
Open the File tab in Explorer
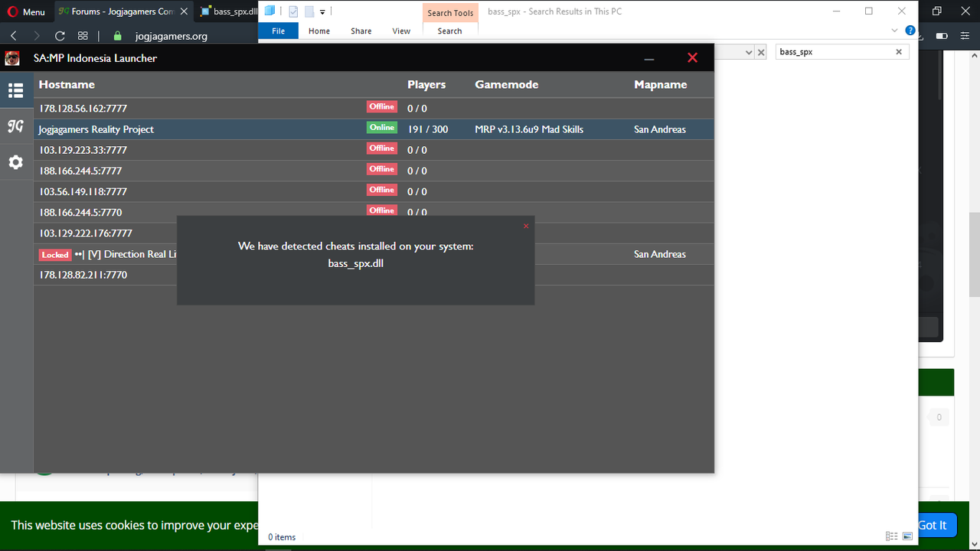[x=279, y=31]
